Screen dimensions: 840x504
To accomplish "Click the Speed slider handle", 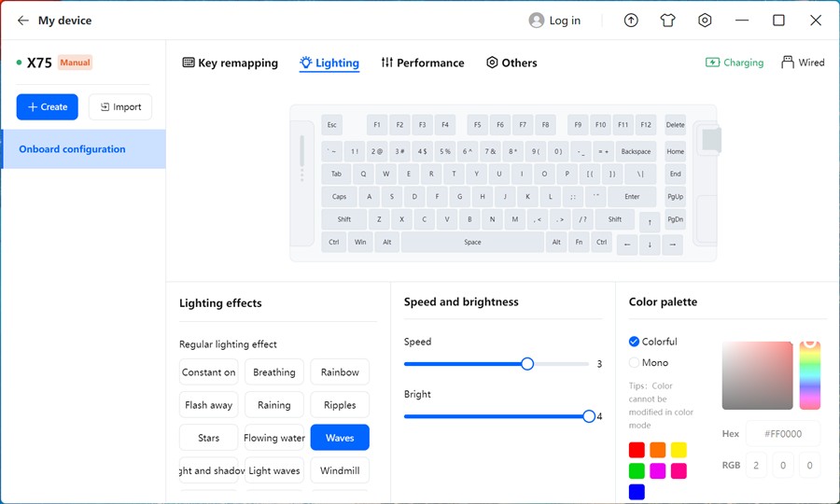I will pyautogui.click(x=527, y=364).
